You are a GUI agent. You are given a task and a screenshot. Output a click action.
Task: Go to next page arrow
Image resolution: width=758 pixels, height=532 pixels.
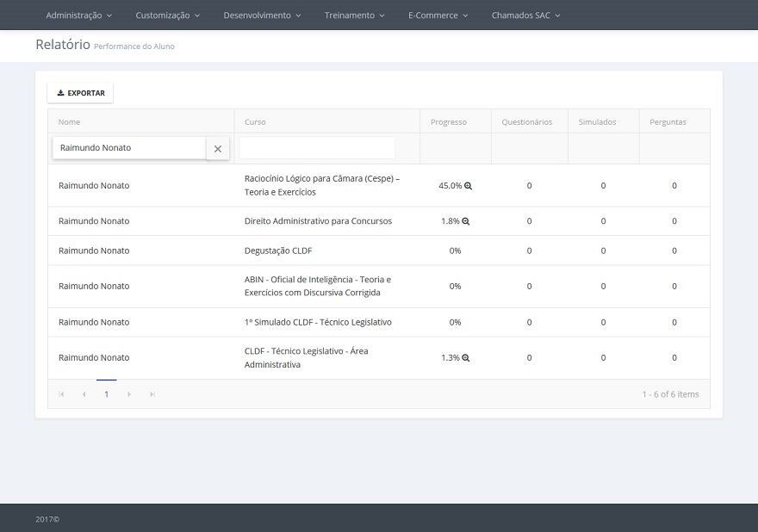(129, 394)
